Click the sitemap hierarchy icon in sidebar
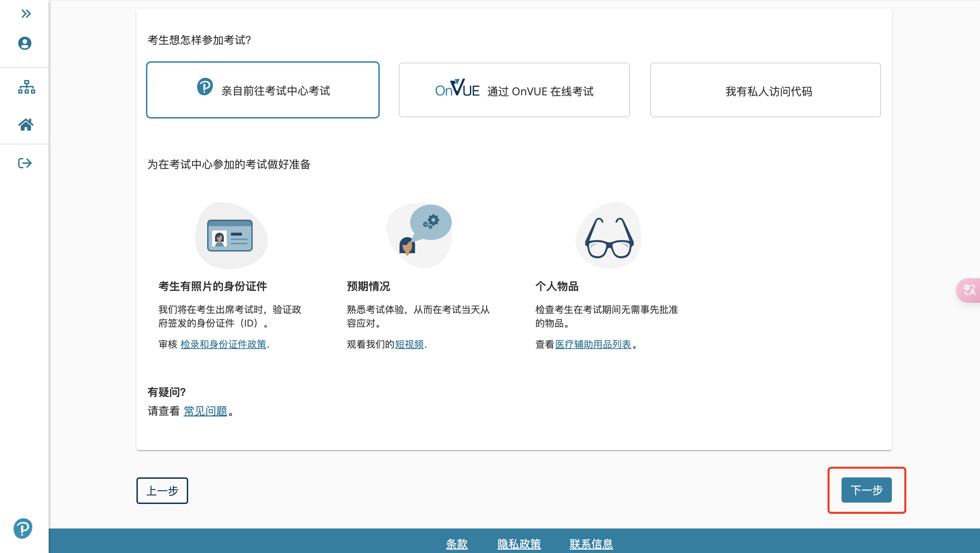This screenshot has height=553, width=980. (26, 87)
